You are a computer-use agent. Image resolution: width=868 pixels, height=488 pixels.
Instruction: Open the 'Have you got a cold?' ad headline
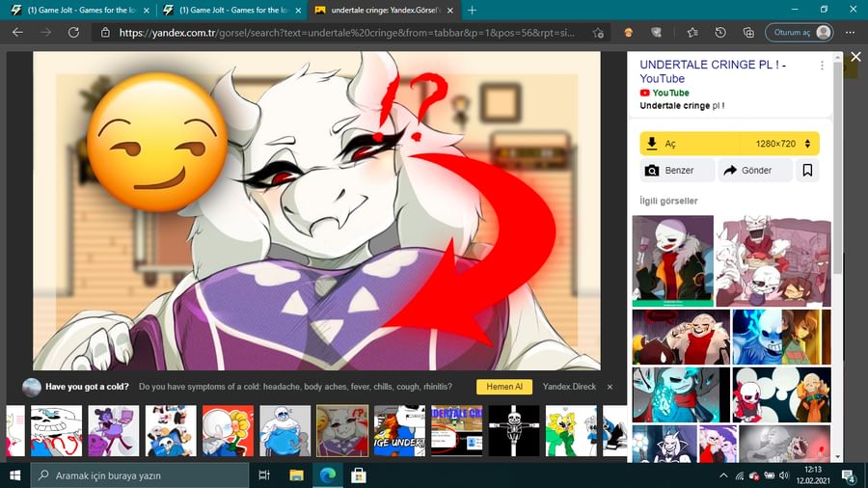[87, 387]
